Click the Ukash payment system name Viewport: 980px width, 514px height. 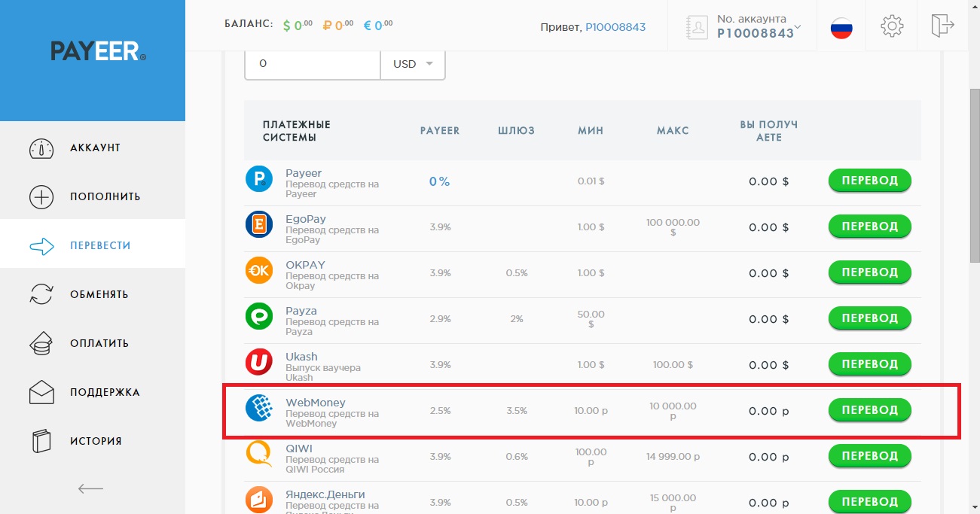click(301, 357)
